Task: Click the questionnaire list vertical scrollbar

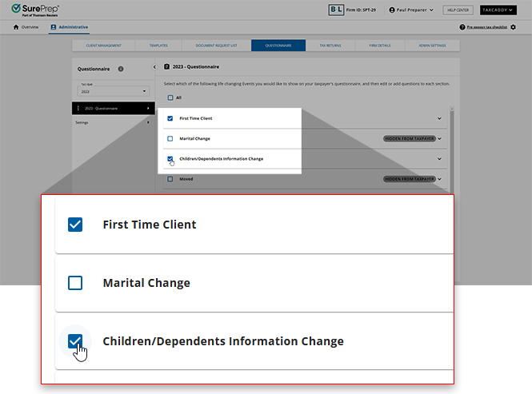Action: click(x=451, y=150)
